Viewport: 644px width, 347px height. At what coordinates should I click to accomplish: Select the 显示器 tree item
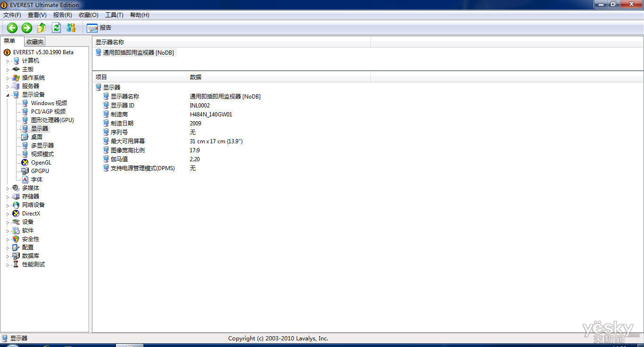tap(40, 129)
